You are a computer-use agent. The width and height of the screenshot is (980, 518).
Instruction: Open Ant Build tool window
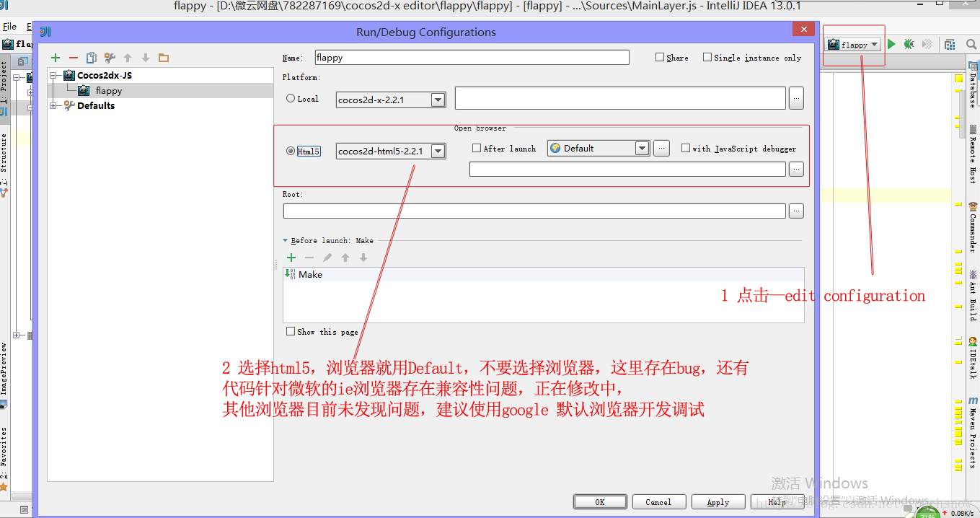972,294
